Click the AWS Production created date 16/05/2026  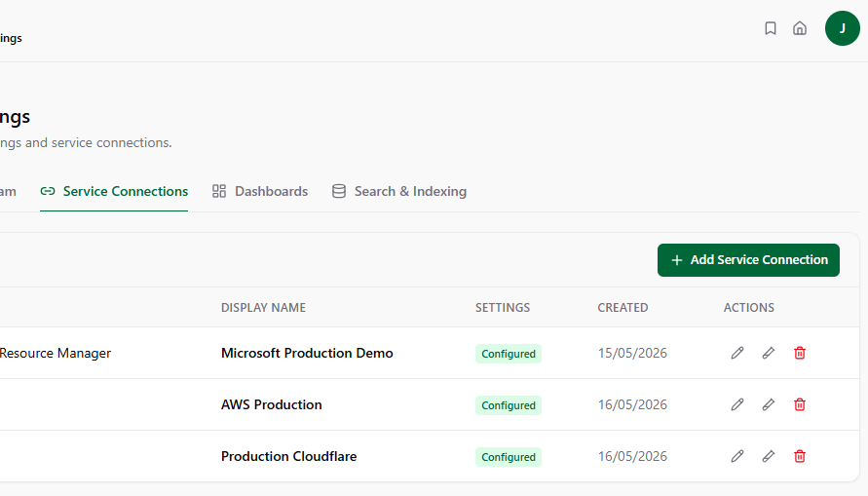(x=632, y=404)
